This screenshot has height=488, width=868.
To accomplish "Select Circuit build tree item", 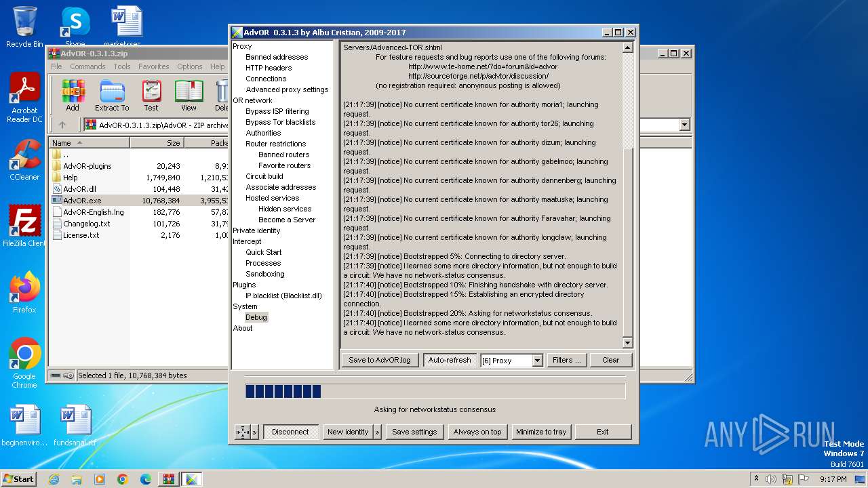I will (x=264, y=176).
